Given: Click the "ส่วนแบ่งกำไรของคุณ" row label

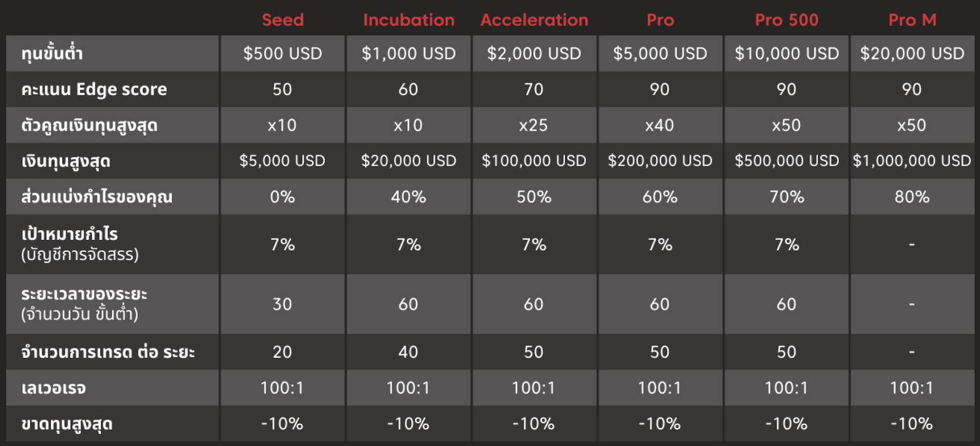Looking at the screenshot, I should 96,197.
